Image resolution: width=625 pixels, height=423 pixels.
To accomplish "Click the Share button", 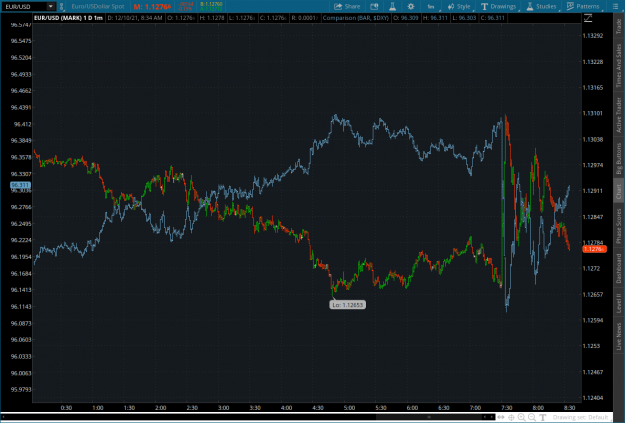I will [x=347, y=6].
